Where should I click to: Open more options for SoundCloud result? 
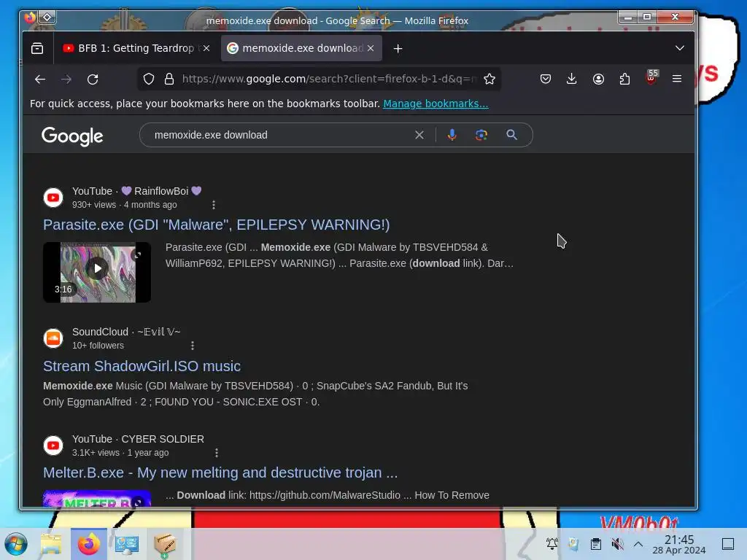[193, 346]
